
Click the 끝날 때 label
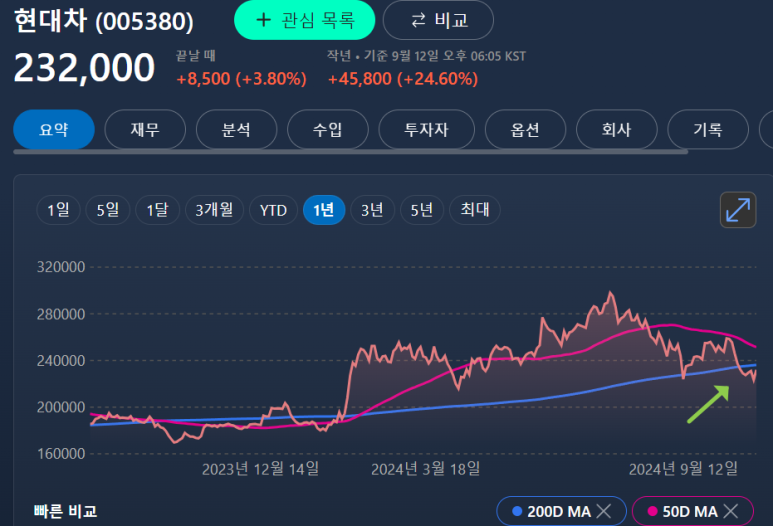[x=196, y=56]
